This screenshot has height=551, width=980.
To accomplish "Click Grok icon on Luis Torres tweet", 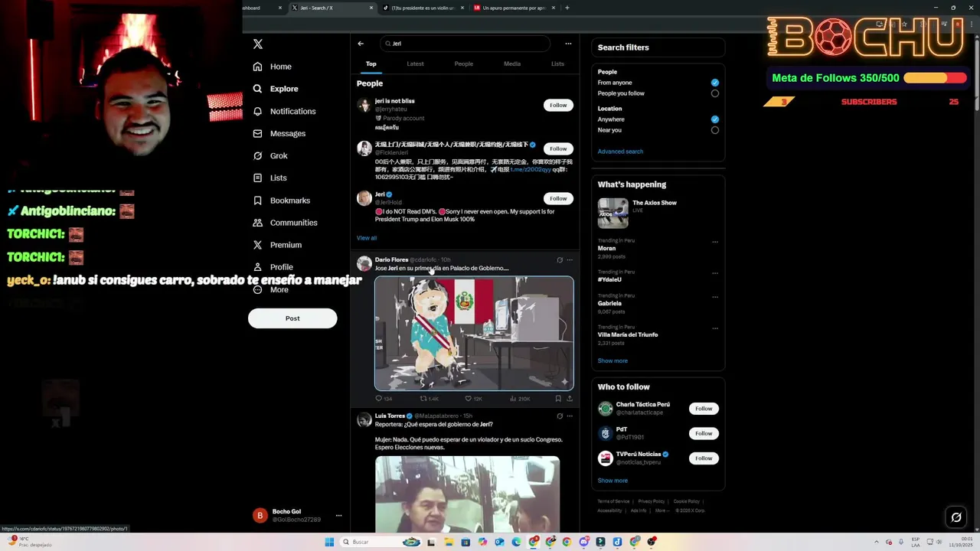I will click(x=560, y=416).
